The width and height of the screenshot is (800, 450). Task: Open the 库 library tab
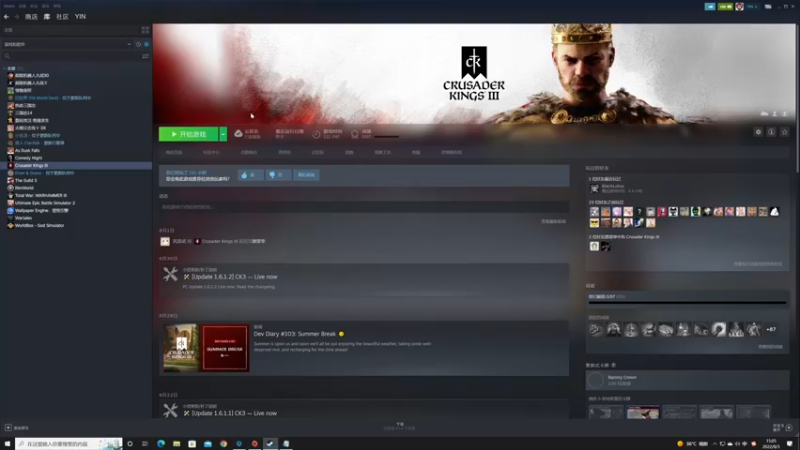47,17
